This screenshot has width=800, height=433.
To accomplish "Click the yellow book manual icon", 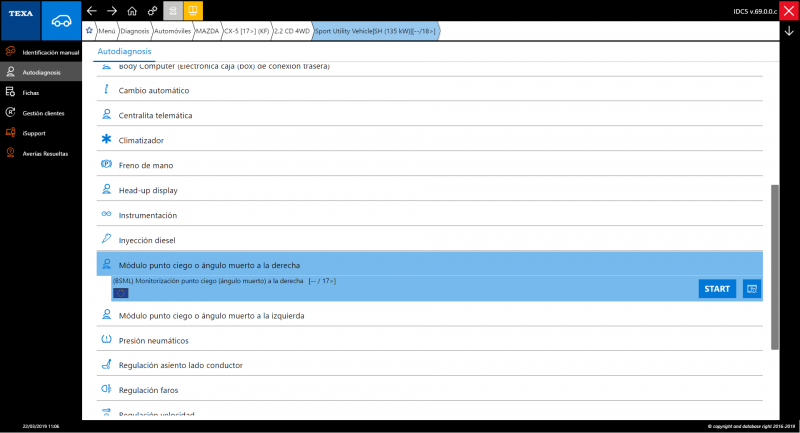I will click(x=193, y=11).
